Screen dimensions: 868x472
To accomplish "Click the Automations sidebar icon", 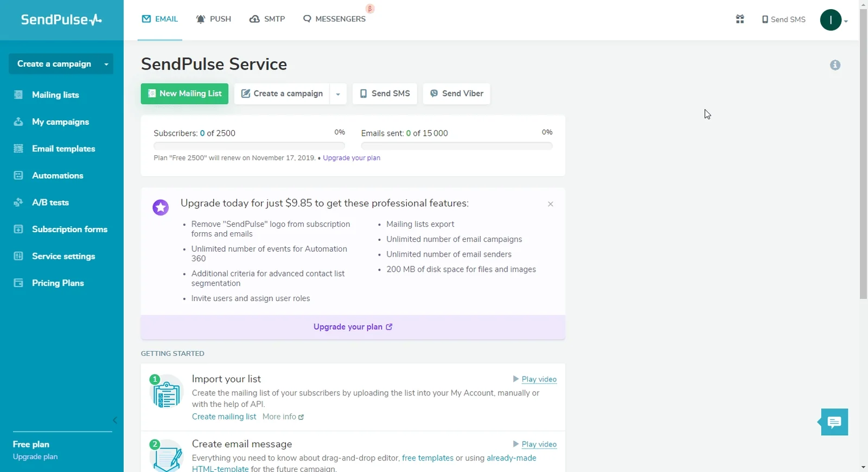I will point(18,176).
